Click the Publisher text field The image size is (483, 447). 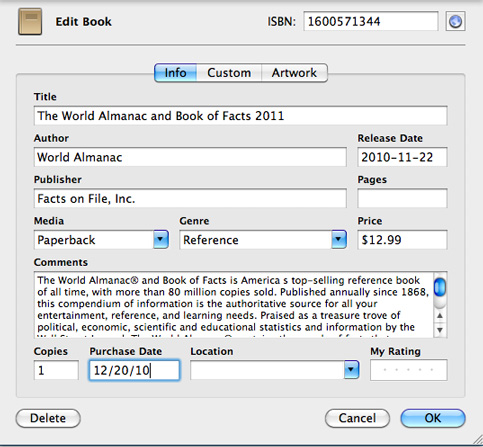click(x=190, y=199)
